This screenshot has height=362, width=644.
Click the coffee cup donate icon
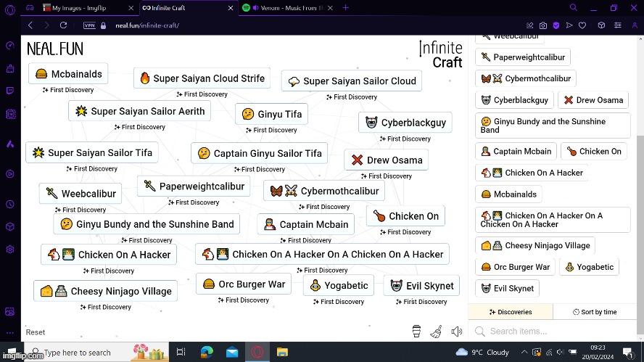tap(416, 332)
